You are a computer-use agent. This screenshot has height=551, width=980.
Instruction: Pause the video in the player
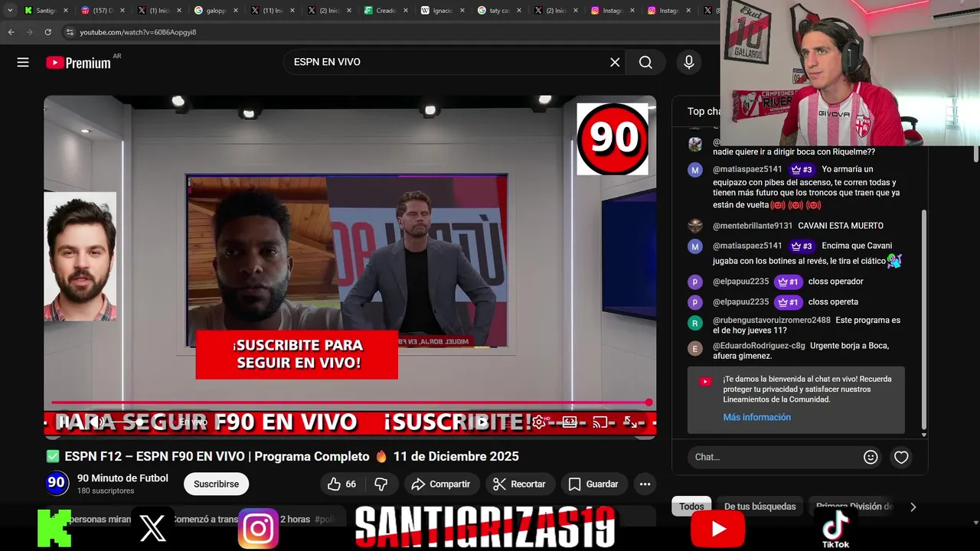tap(65, 422)
